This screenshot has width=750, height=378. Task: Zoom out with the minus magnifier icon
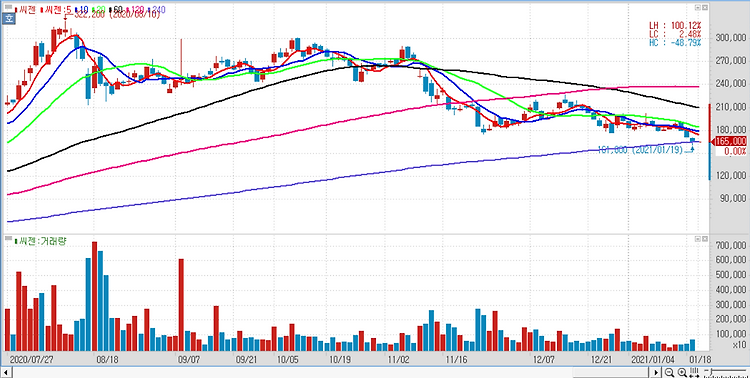tap(669, 372)
